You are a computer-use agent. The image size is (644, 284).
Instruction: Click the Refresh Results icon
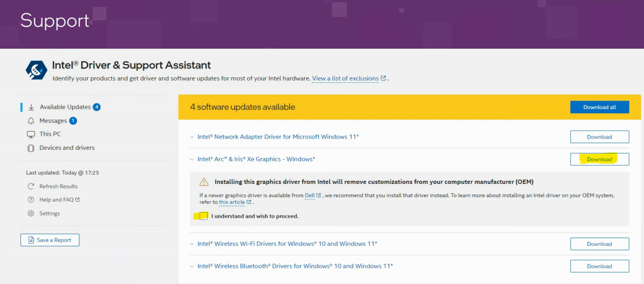(x=31, y=186)
